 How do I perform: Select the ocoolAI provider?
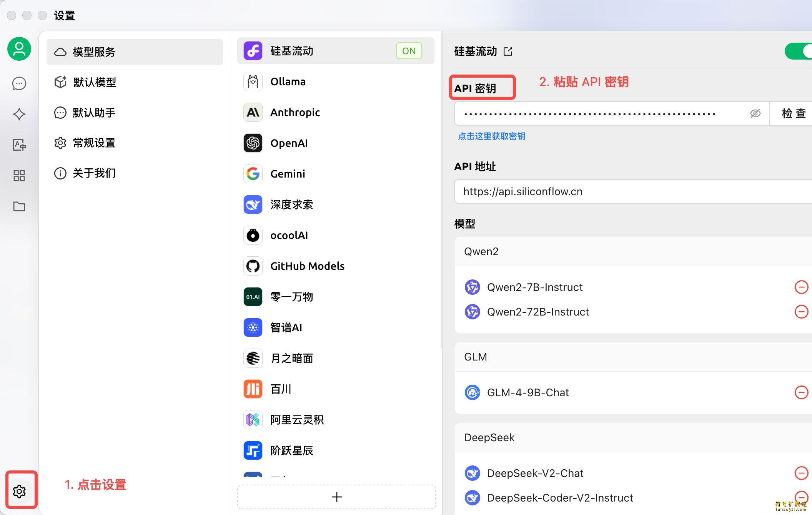336,235
